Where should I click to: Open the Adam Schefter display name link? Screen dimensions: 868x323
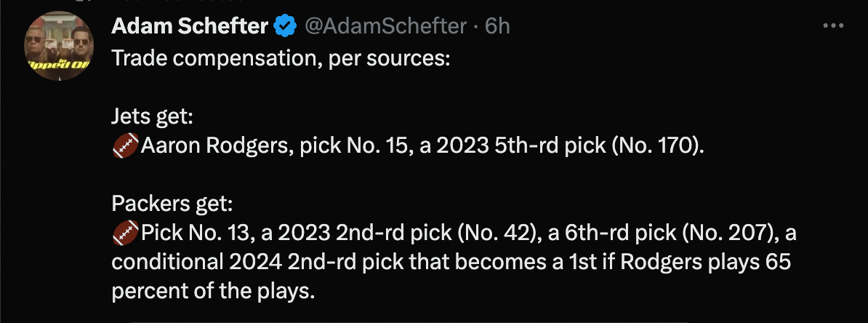click(x=190, y=26)
